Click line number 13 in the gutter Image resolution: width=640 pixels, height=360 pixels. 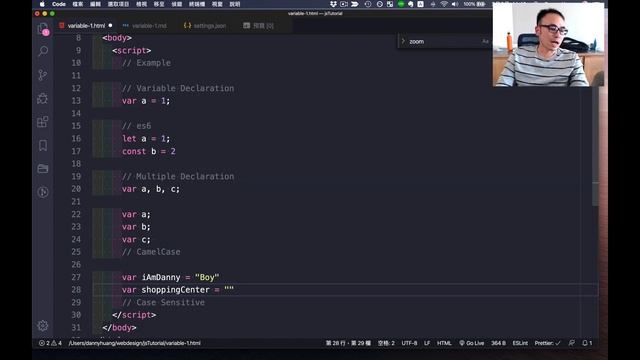point(76,100)
